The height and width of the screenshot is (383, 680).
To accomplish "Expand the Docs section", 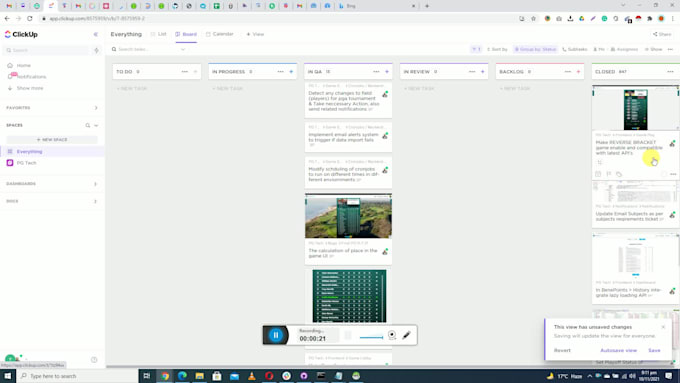I will click(x=95, y=201).
